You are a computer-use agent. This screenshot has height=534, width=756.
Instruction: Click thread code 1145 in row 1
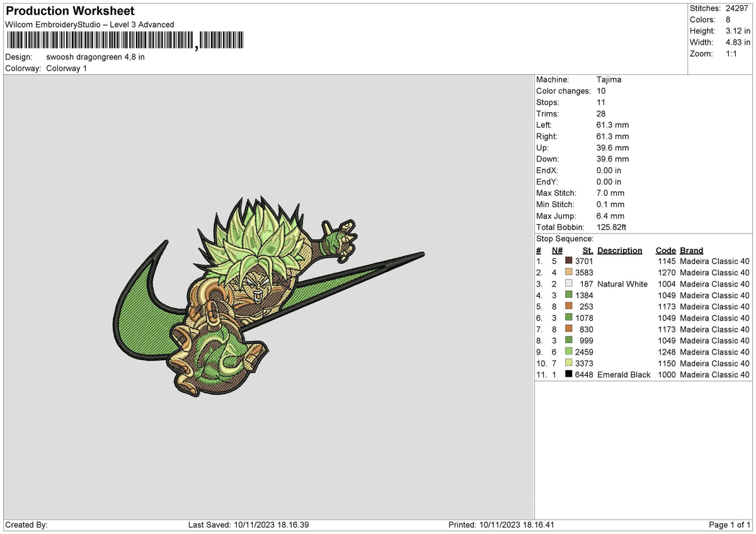666,261
